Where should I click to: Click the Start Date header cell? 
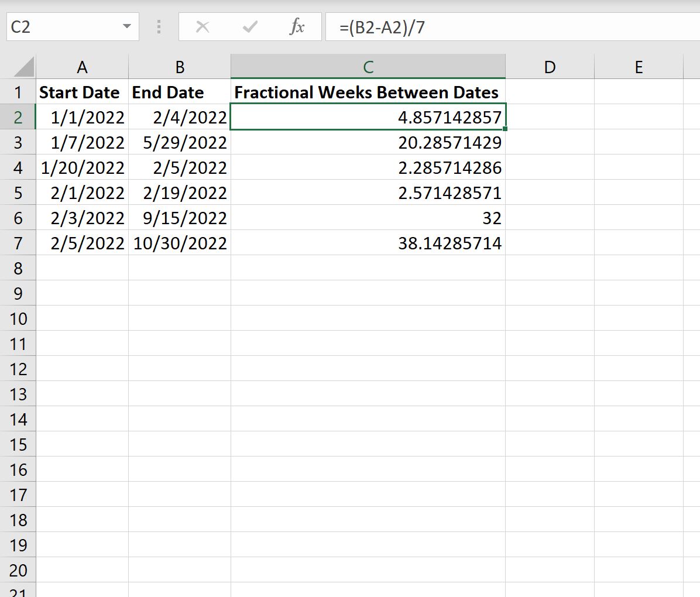(x=82, y=91)
